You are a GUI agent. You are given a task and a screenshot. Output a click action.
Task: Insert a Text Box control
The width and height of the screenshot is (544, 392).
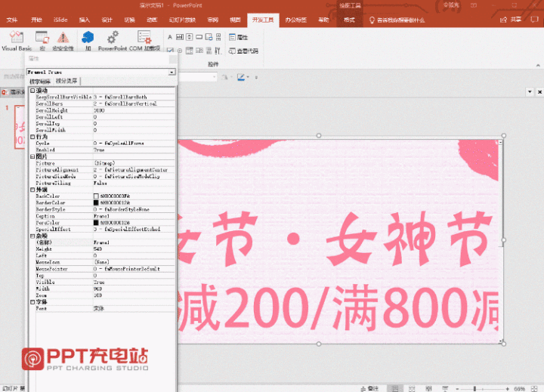click(180, 37)
